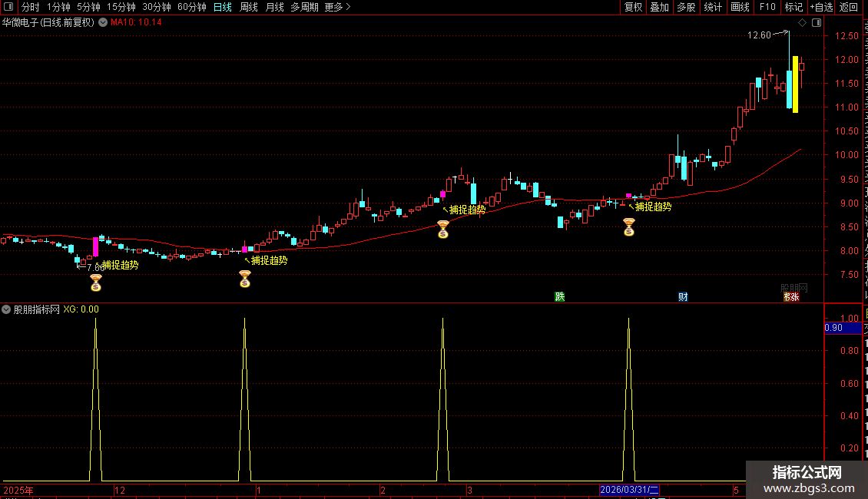Toggle 叠加 overlay mode
Viewport: 868px width, 499px height.
tap(659, 7)
